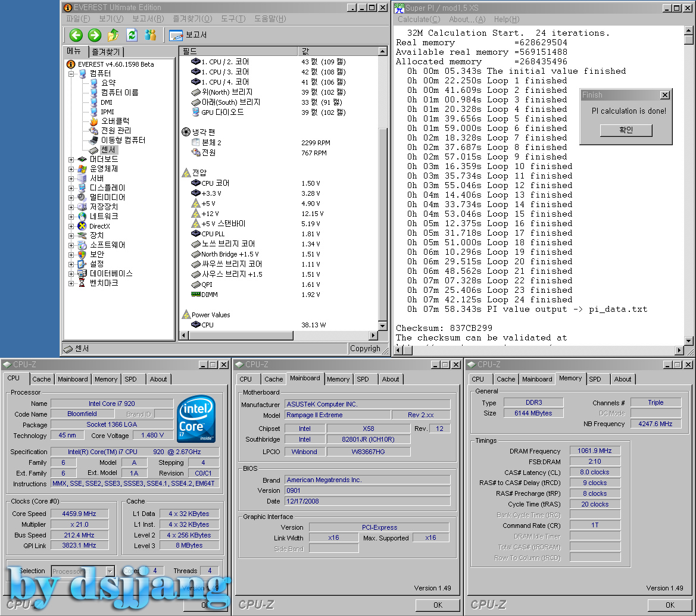Click the Up level arrow icon in EVEREST
The height and width of the screenshot is (616, 696).
[x=113, y=35]
